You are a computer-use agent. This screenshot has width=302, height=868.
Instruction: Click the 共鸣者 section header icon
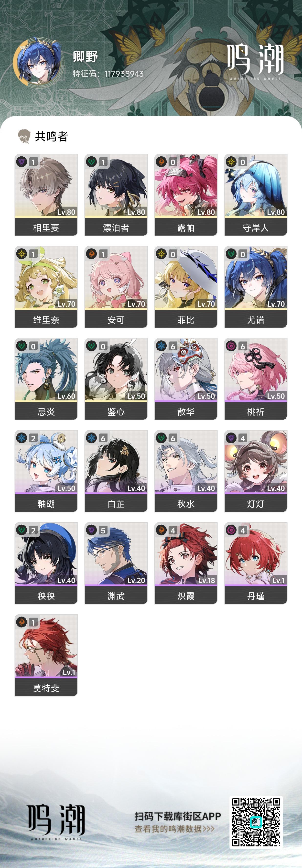(24, 136)
